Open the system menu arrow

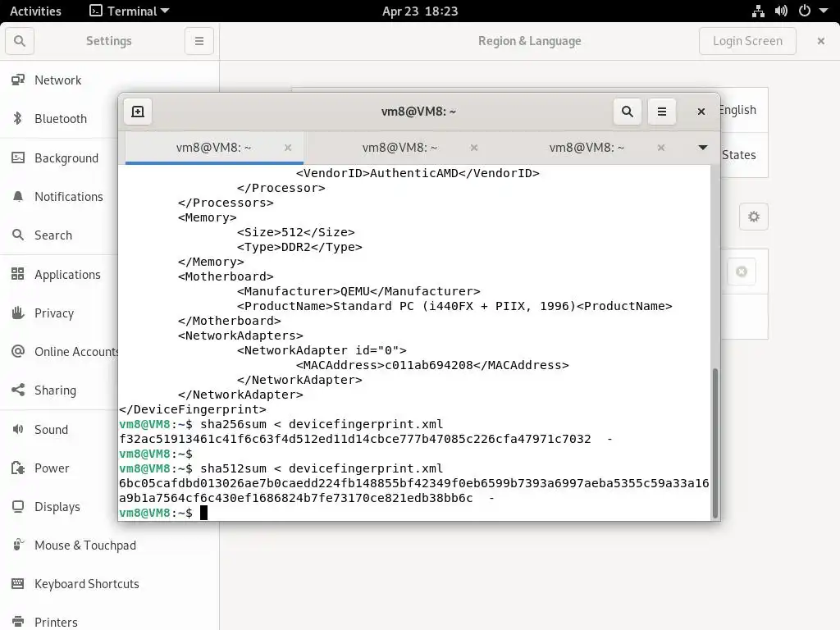click(824, 11)
